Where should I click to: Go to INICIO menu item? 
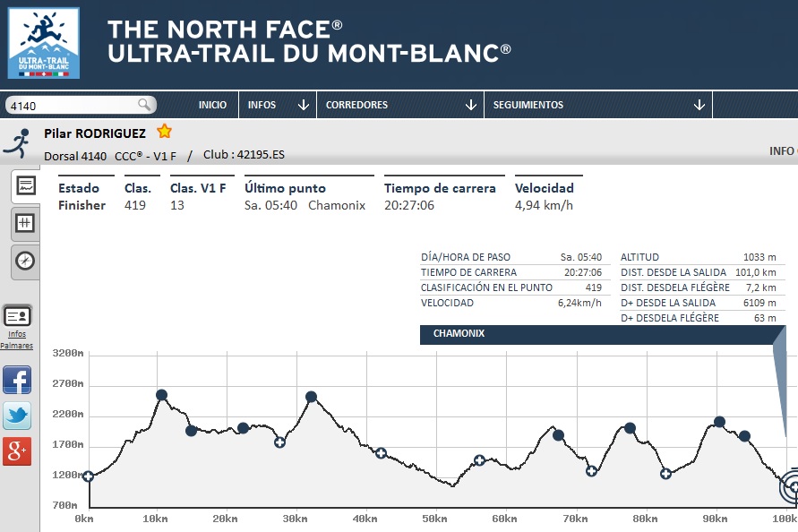click(x=212, y=105)
